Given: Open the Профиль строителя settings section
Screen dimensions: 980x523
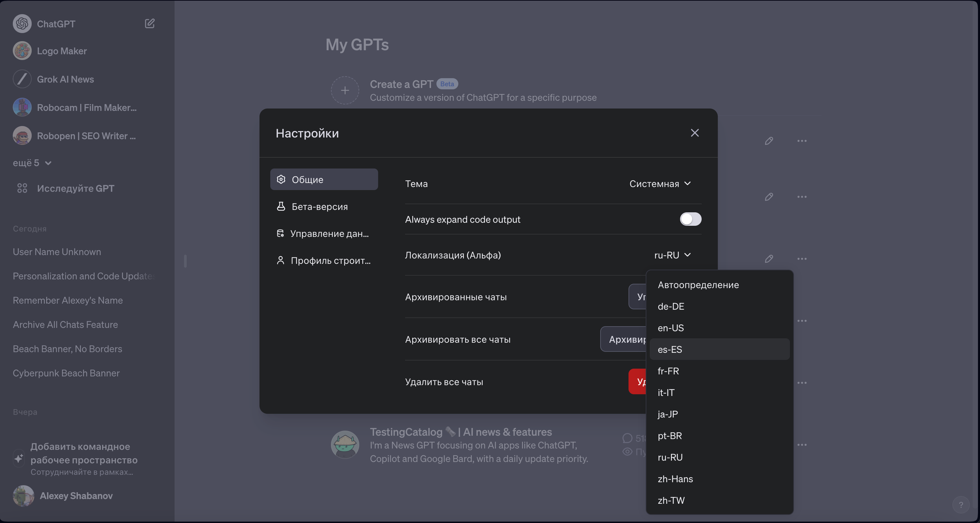Looking at the screenshot, I should [325, 260].
